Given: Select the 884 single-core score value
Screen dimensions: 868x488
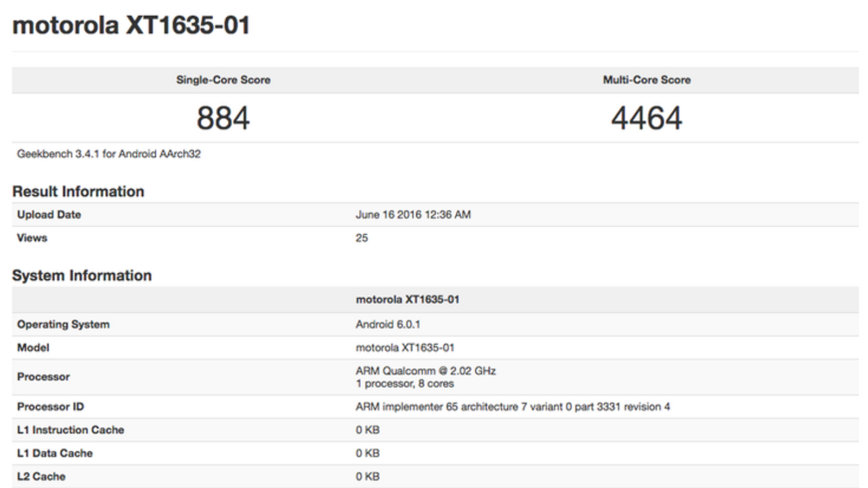Looking at the screenshot, I should point(223,118).
